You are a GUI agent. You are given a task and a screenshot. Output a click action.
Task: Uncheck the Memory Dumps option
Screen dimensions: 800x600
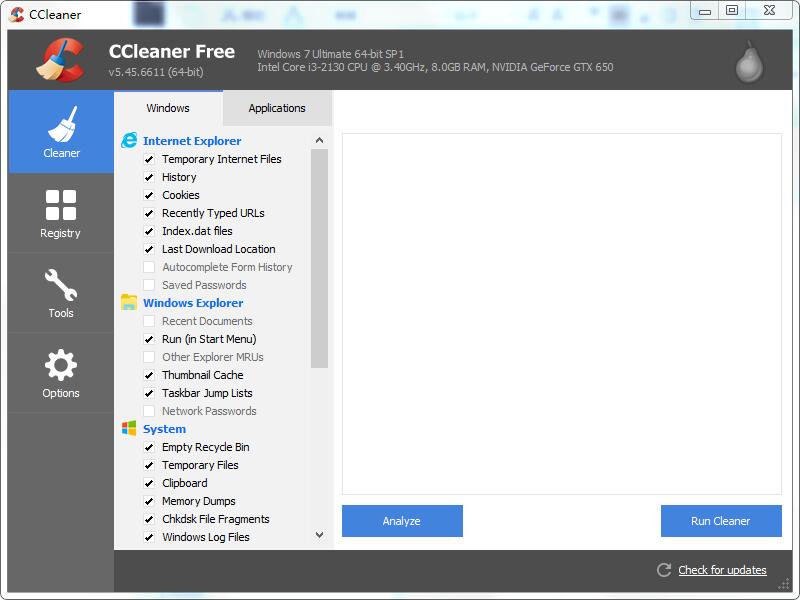coord(148,501)
